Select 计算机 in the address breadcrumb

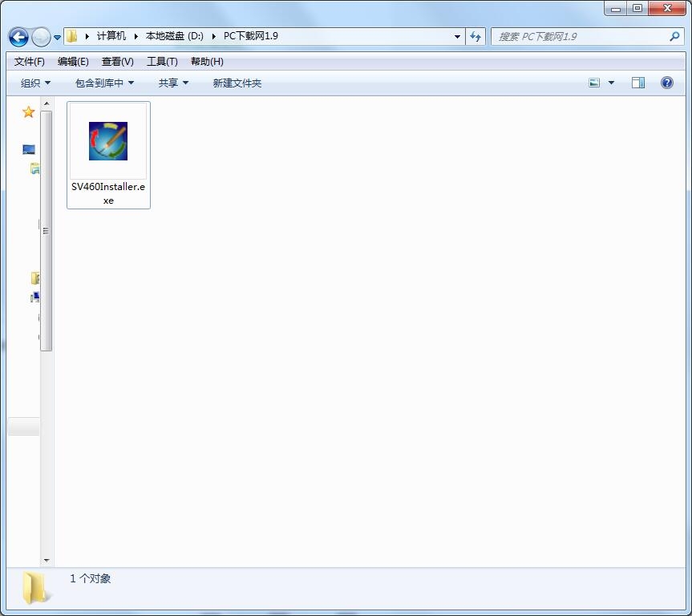[x=111, y=36]
